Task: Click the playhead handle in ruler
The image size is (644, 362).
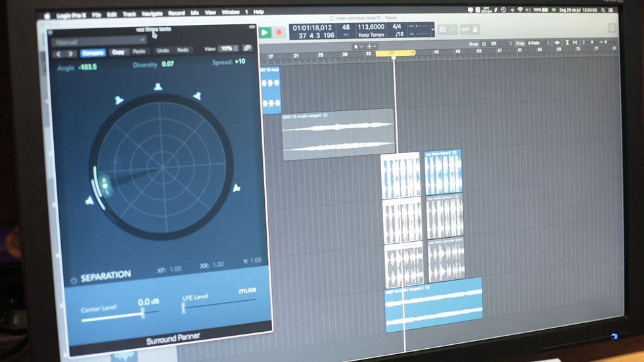Action: click(x=394, y=58)
